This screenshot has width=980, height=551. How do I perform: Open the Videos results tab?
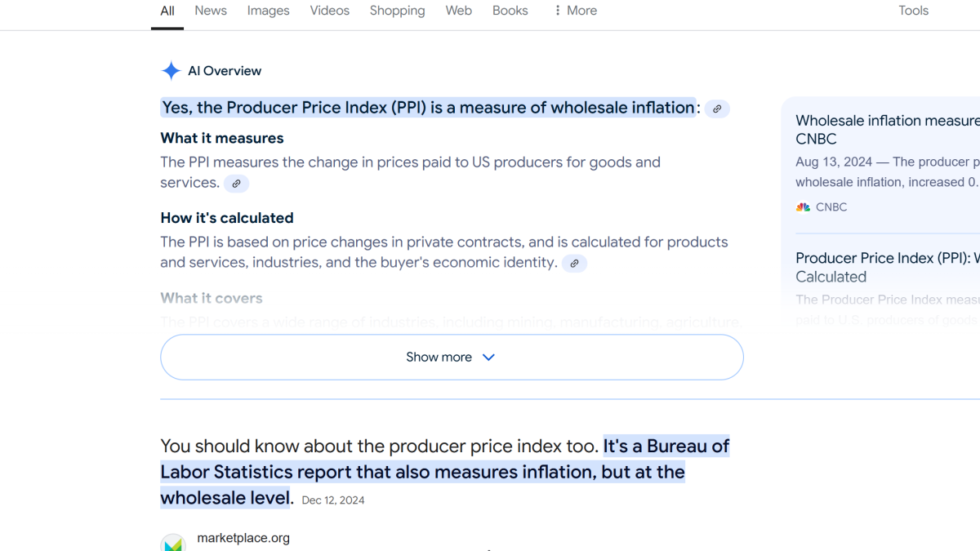(x=330, y=11)
